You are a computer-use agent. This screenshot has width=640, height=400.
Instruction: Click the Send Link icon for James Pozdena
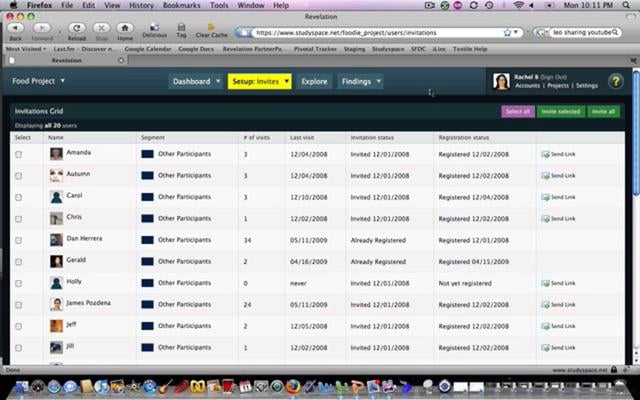tap(545, 304)
